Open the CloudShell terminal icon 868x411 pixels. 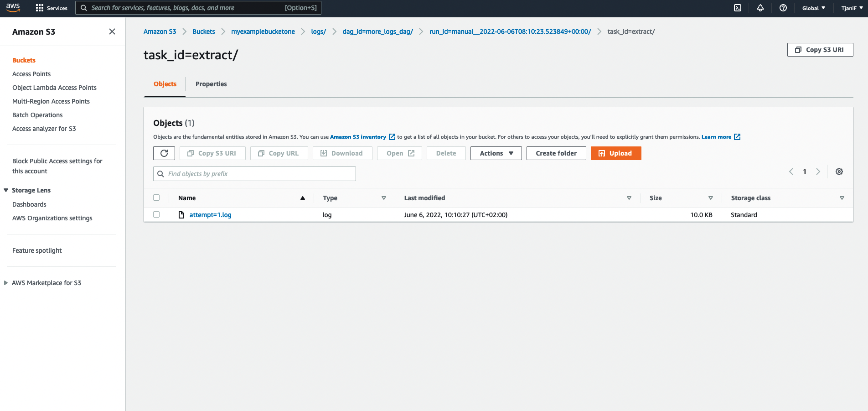pyautogui.click(x=737, y=8)
